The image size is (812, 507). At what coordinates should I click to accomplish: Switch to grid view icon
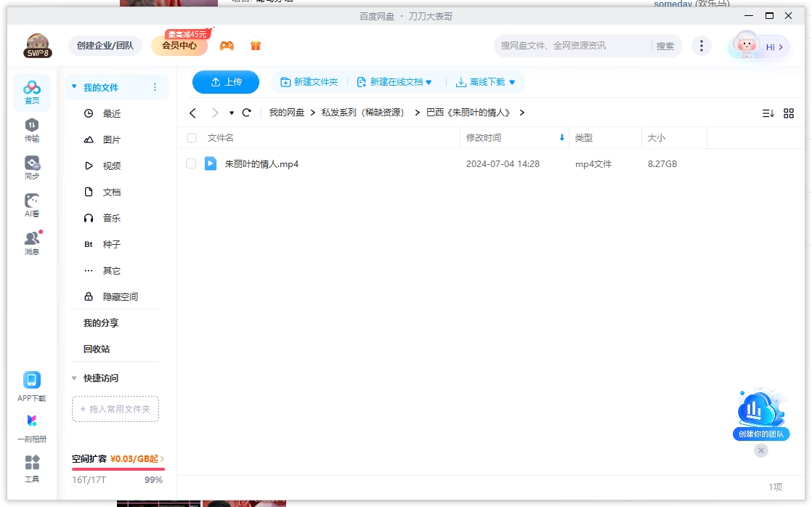[789, 113]
